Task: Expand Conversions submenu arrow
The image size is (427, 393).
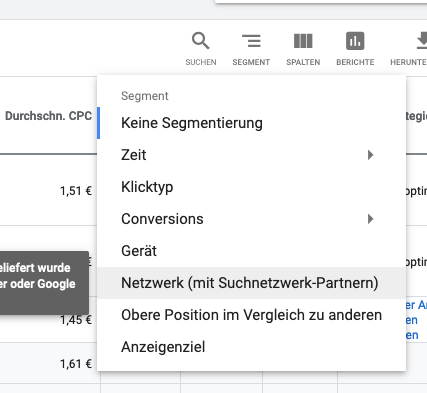Action: [x=370, y=219]
